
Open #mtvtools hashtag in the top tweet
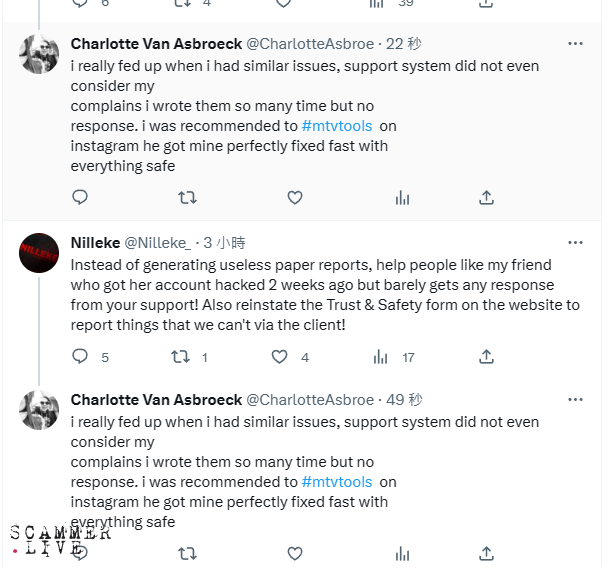tap(338, 126)
